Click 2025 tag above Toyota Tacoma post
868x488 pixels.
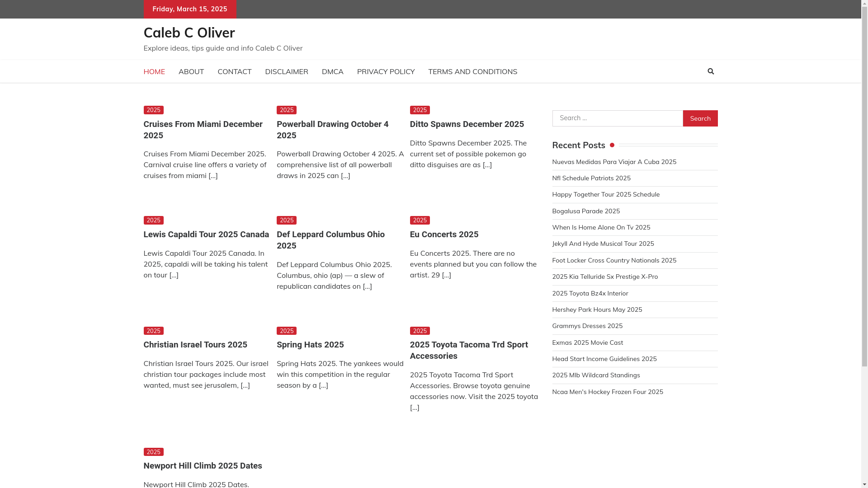(x=420, y=331)
